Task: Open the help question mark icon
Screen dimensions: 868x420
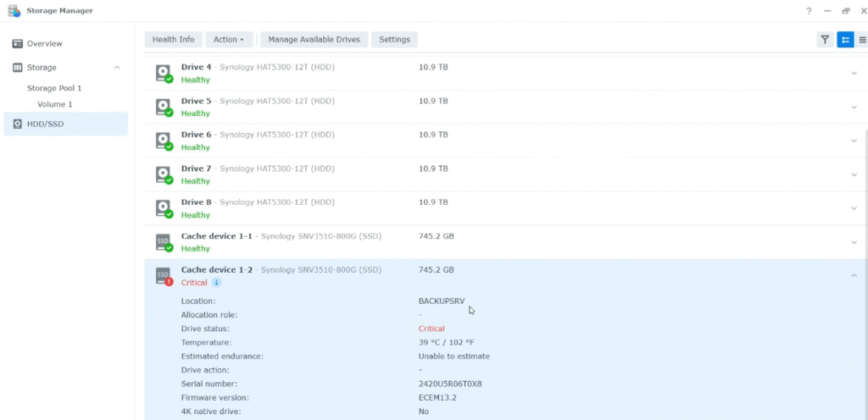Action: (809, 11)
